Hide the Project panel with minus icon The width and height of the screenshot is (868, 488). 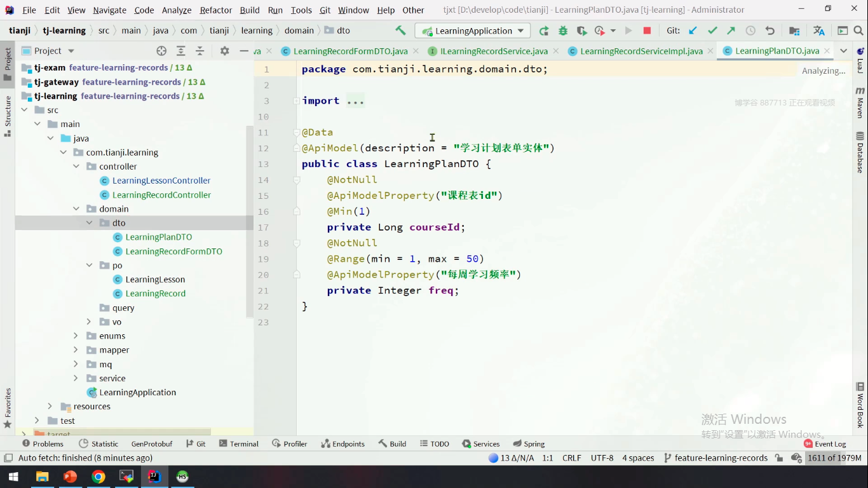(244, 51)
